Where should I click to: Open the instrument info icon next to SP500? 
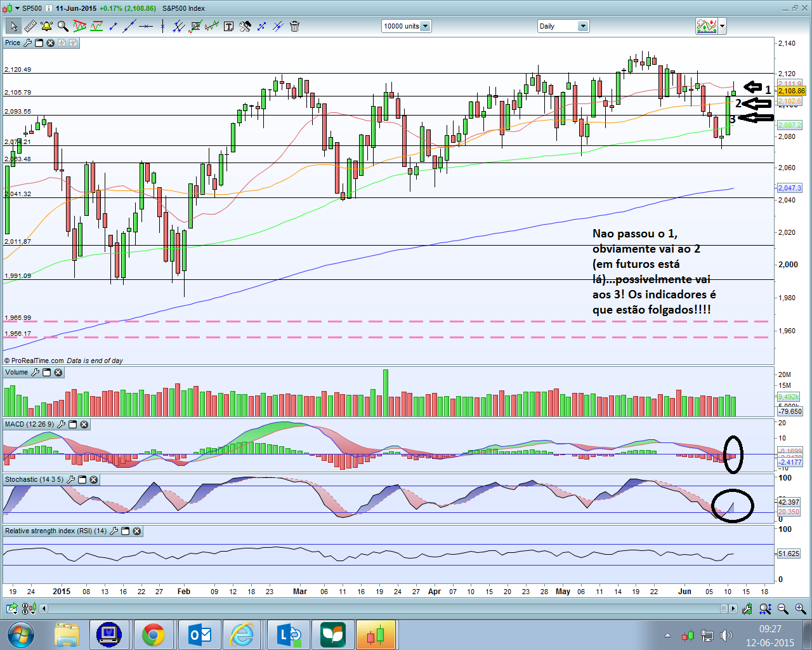(x=49, y=8)
